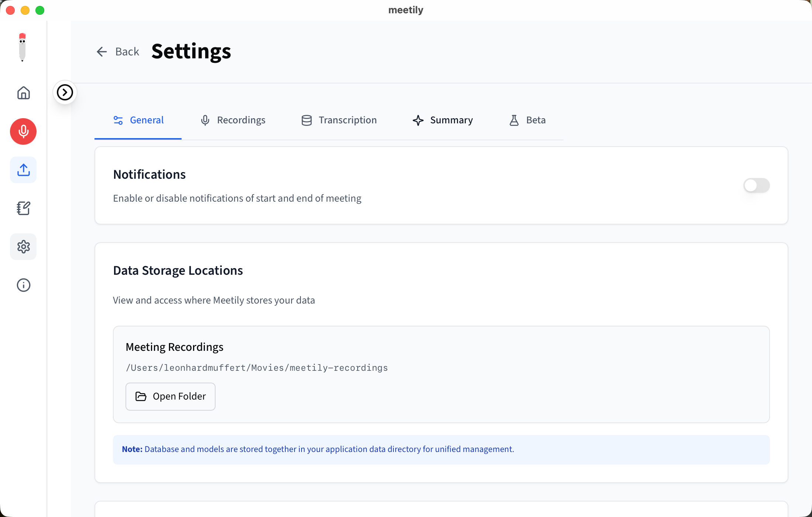Screen dimensions: 812x517
Task: Open the meeting notes notebook icon
Action: tap(23, 208)
